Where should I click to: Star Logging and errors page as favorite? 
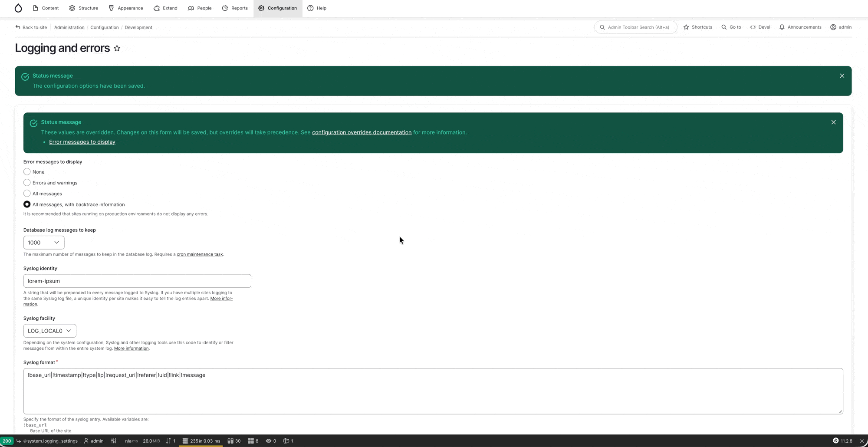point(117,48)
